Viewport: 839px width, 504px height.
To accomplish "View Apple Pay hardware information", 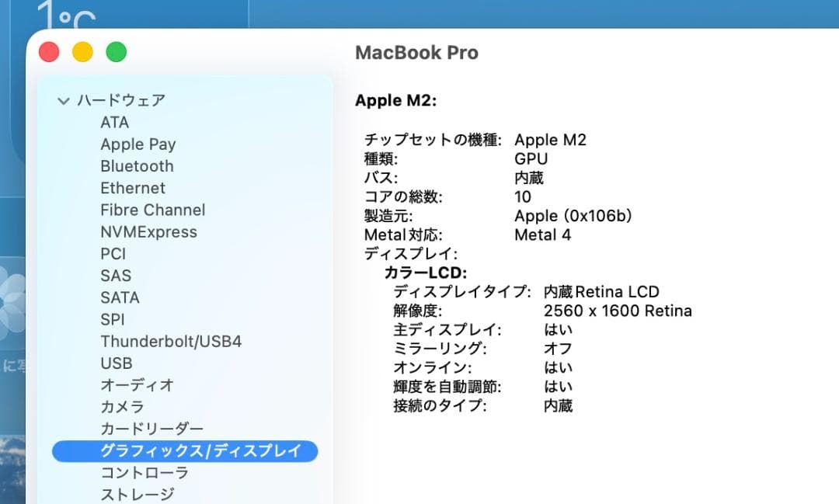I will tap(138, 144).
